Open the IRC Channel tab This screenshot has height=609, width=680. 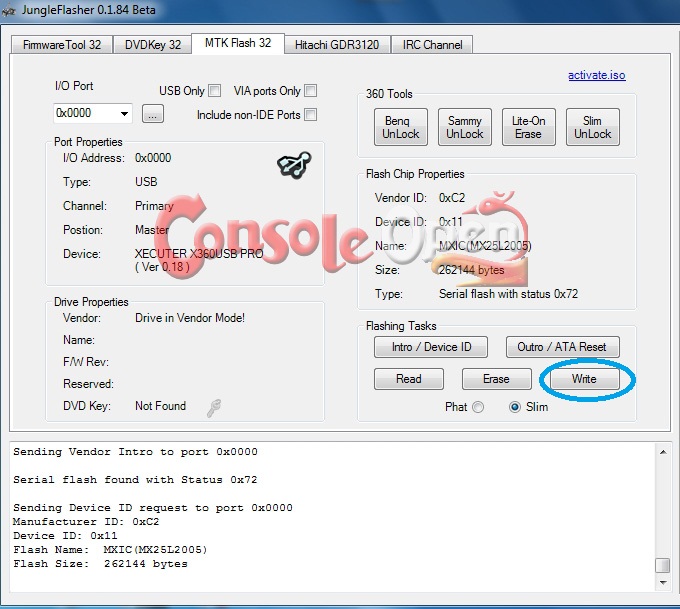[432, 45]
